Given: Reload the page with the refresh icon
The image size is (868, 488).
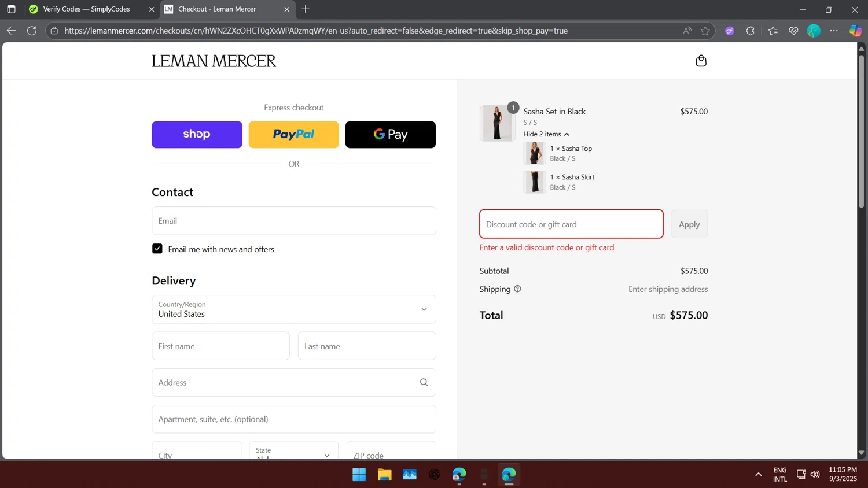Looking at the screenshot, I should click(x=32, y=31).
